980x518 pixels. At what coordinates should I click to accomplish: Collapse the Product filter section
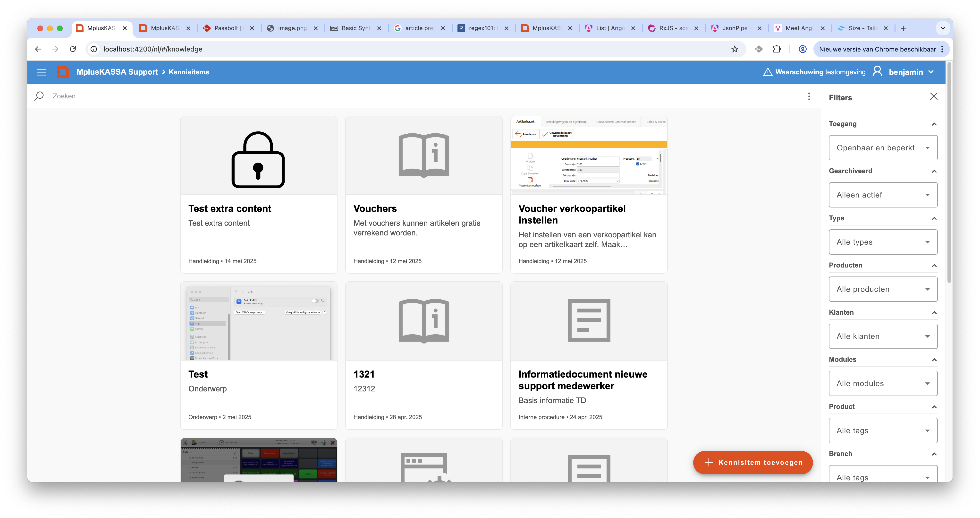point(934,407)
